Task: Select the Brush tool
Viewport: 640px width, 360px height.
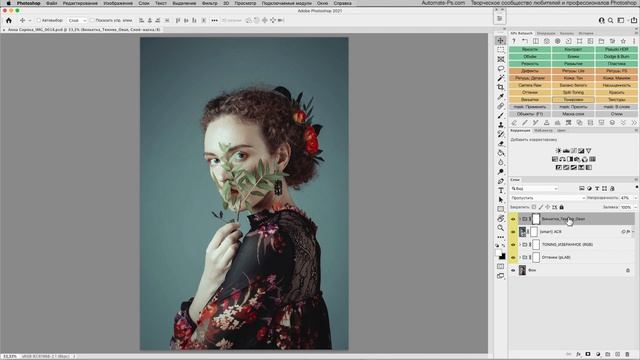Action: point(501,116)
